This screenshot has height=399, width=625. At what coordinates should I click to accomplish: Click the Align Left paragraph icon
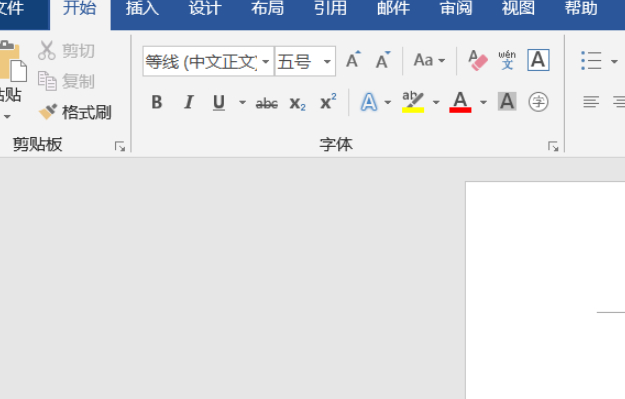(x=591, y=102)
